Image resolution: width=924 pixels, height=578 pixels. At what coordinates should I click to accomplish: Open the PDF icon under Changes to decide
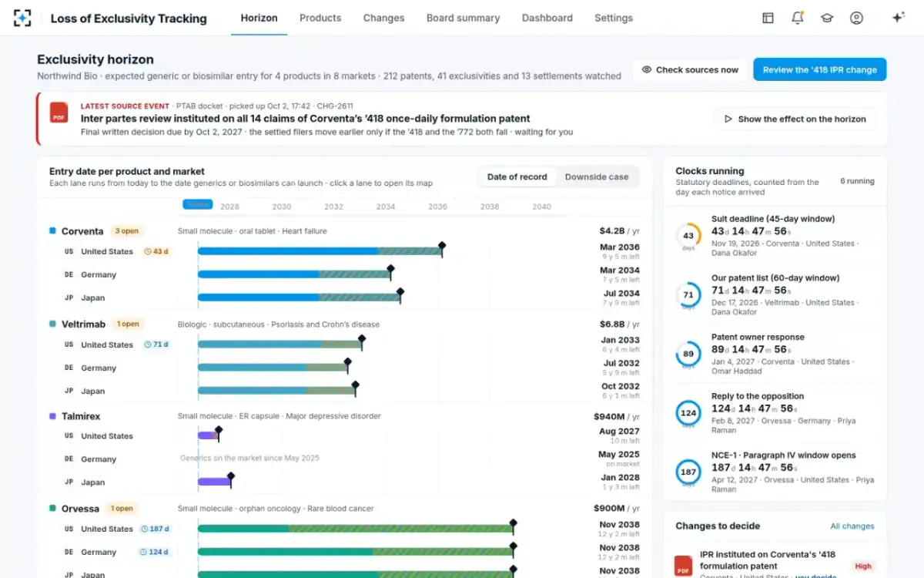pos(683,566)
